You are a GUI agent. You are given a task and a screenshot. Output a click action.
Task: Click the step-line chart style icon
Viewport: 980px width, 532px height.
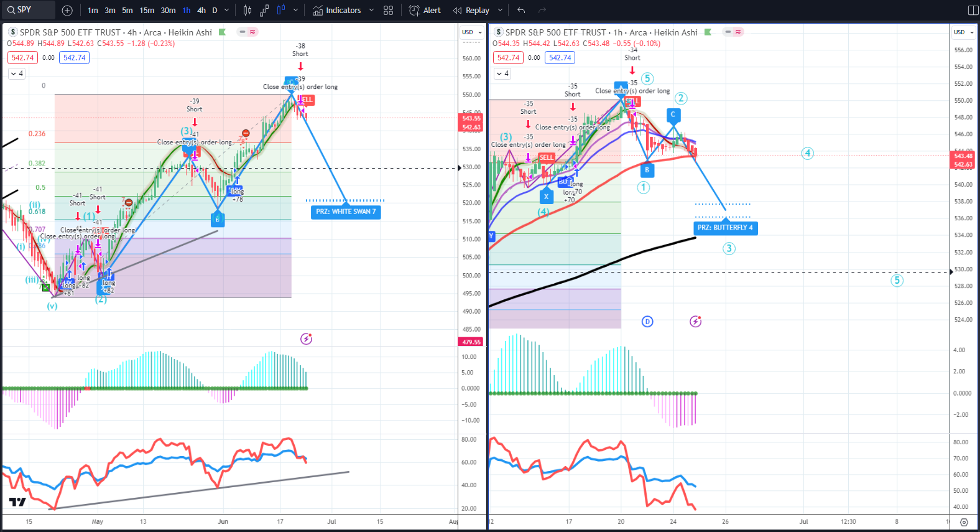pos(264,10)
